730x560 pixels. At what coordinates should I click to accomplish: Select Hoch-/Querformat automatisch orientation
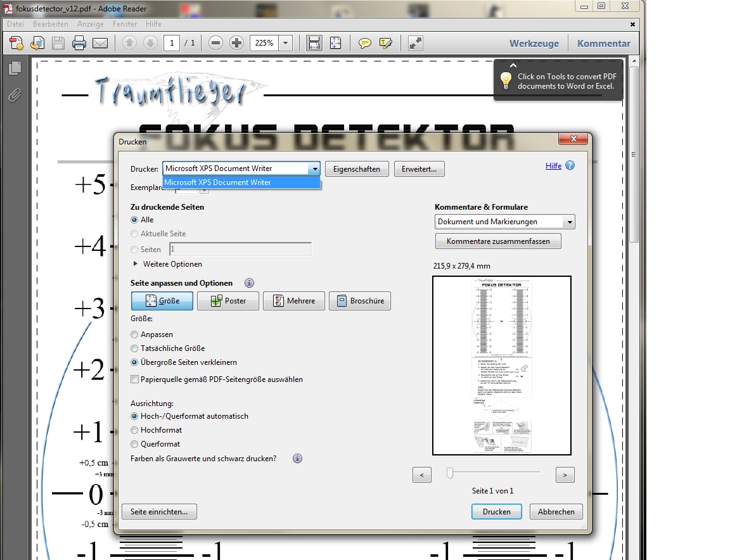pos(134,416)
